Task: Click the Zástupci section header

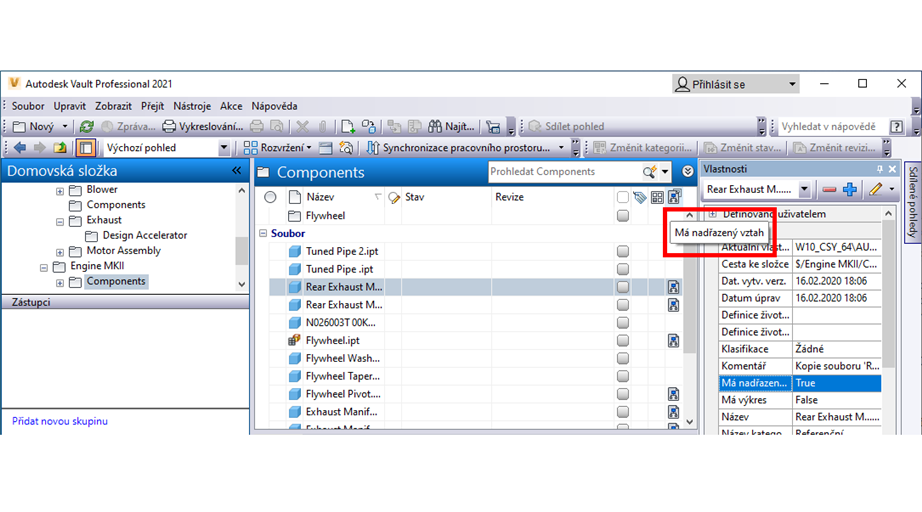Action: tap(125, 302)
